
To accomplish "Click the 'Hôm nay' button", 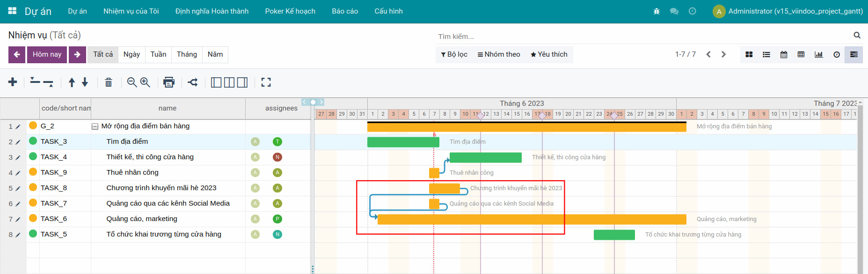I will [x=47, y=55].
